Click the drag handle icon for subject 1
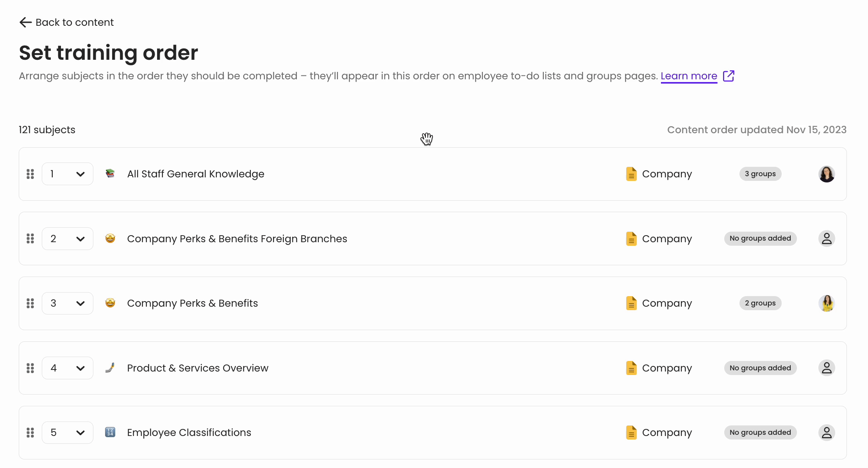The height and width of the screenshot is (468, 868). (x=30, y=173)
